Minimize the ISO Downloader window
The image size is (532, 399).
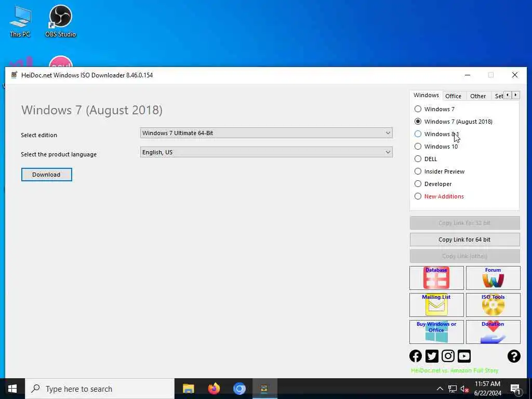pyautogui.click(x=468, y=75)
